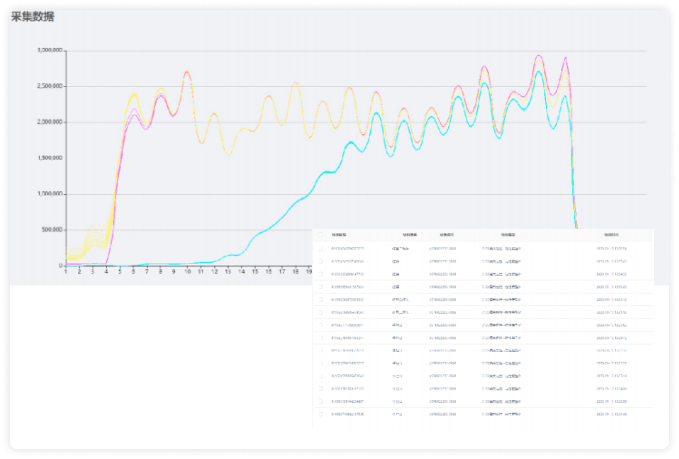
Task: Tick the fifth table row's checkbox
Action: (x=321, y=299)
